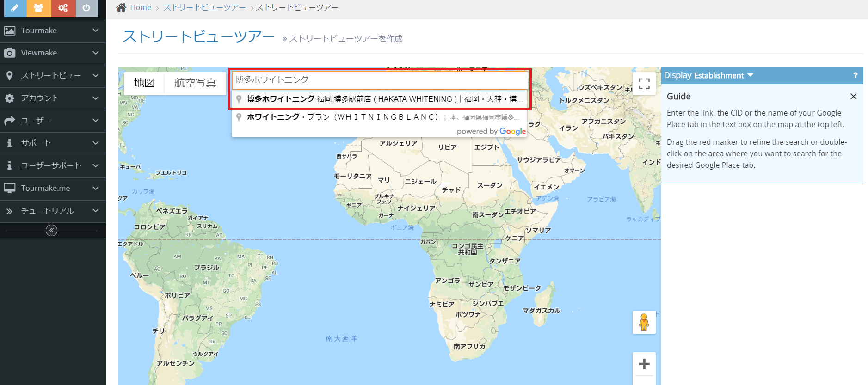Click the monitor icon beside Tourmake.me

(x=9, y=188)
